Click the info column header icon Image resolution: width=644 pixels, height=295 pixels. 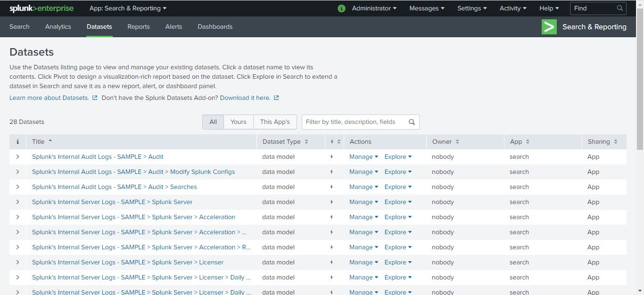pyautogui.click(x=17, y=142)
